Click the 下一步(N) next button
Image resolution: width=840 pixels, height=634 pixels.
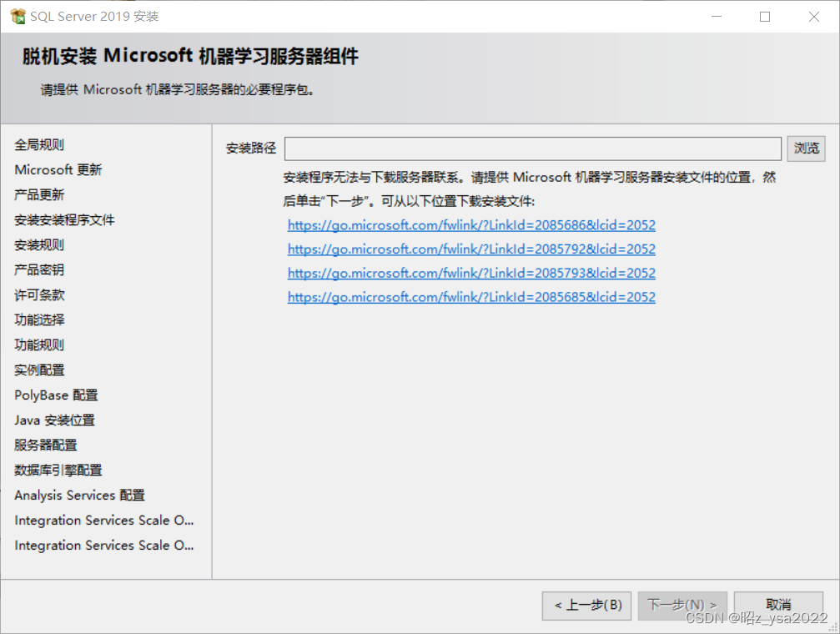pyautogui.click(x=682, y=606)
